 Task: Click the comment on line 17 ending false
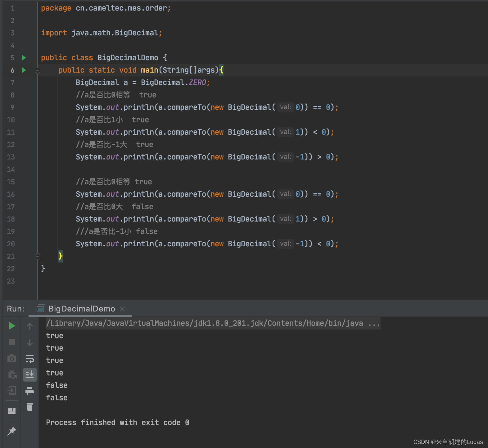pyautogui.click(x=115, y=207)
